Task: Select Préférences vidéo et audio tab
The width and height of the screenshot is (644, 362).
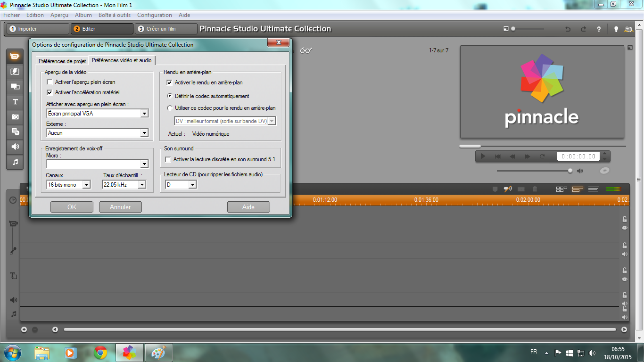Action: coord(122,60)
